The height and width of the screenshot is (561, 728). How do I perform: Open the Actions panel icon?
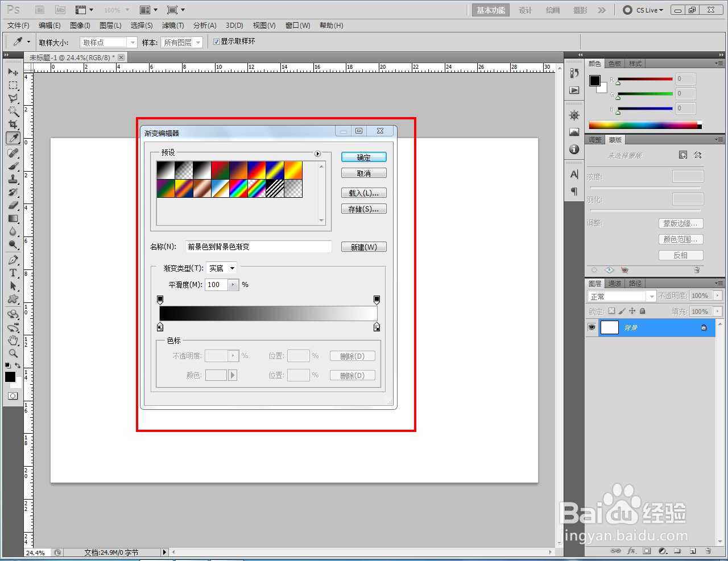(574, 90)
